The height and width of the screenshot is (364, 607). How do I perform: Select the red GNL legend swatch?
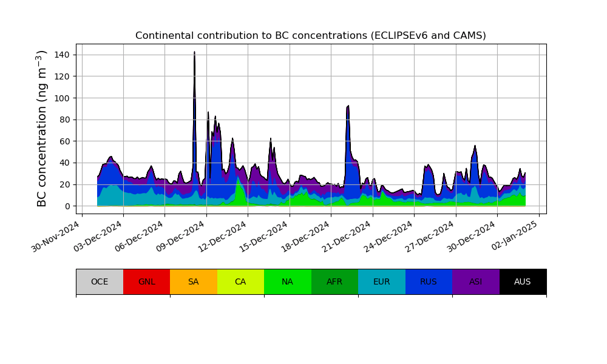[x=146, y=281]
